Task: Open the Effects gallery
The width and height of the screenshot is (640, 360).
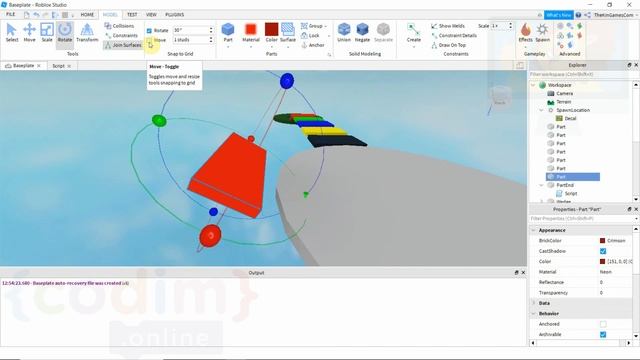Action: tap(525, 33)
